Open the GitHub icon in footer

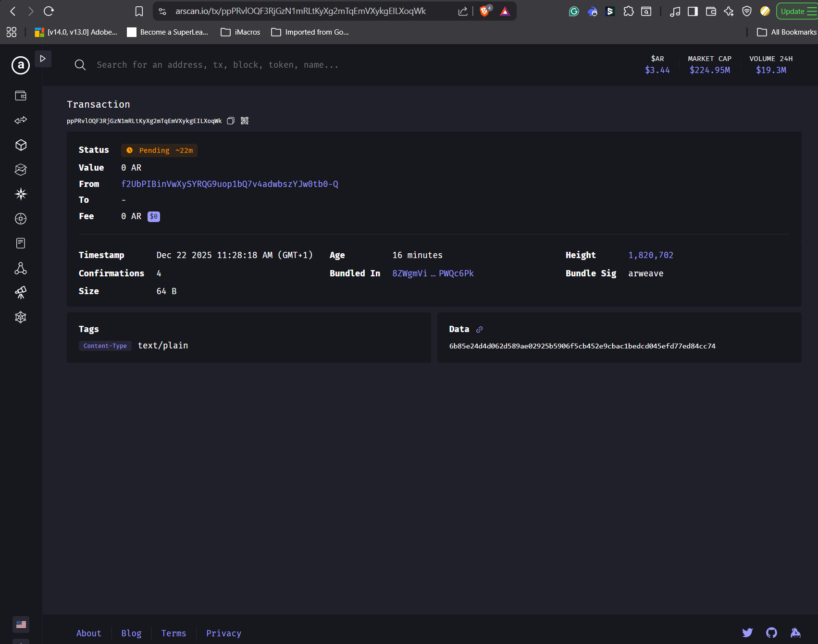coord(771,633)
